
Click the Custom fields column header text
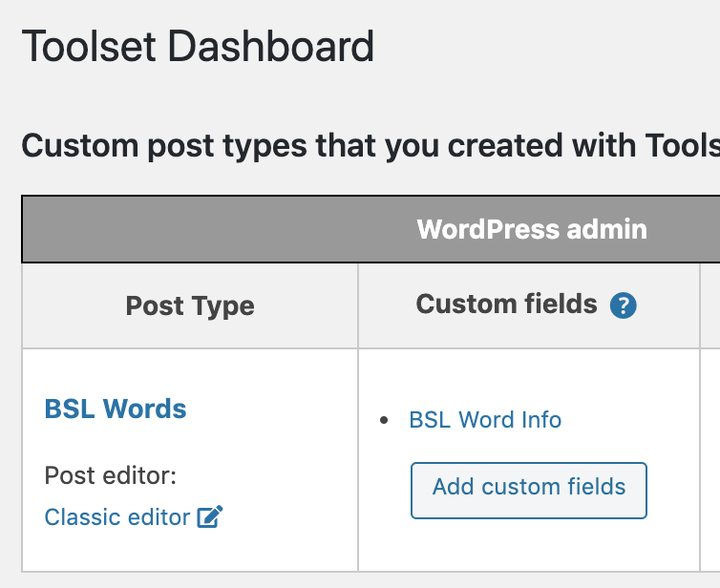click(x=506, y=304)
